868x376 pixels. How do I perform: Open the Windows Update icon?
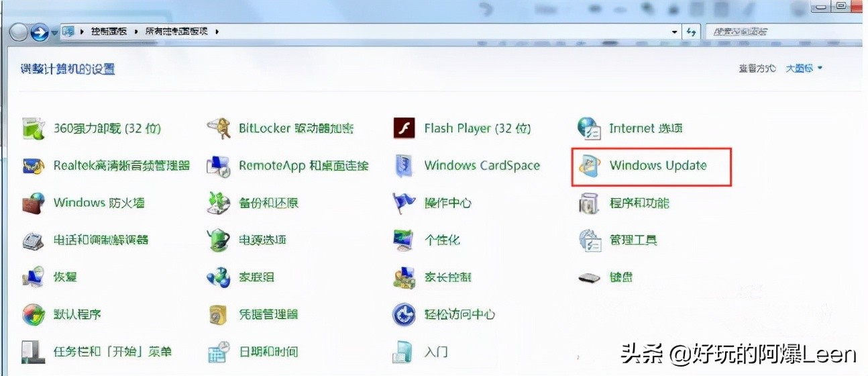point(589,165)
